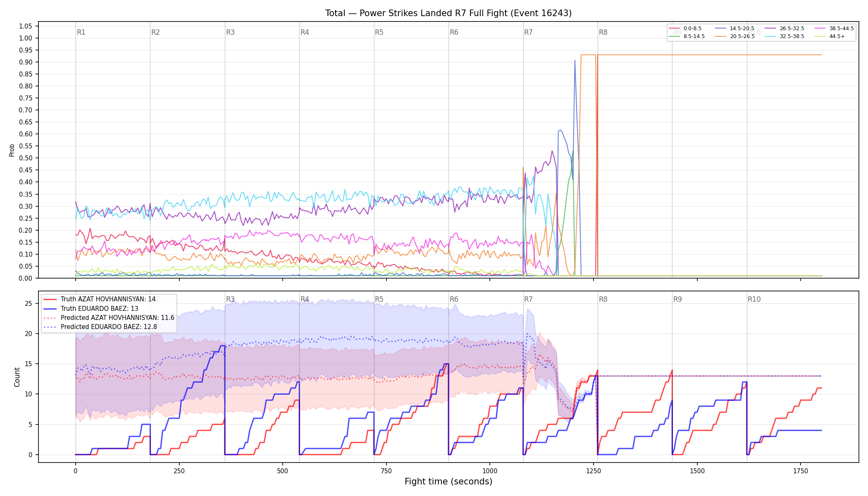Image resolution: width=868 pixels, height=496 pixels.
Task: Click legend entry "Predicted EDUARDO BAEZ: 12.8"
Action: pos(100,327)
